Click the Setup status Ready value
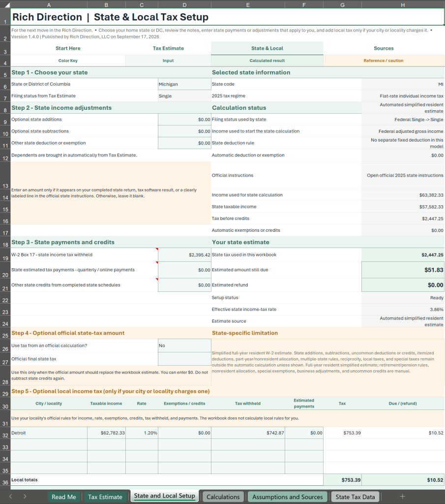445x504 pixels. [403, 298]
